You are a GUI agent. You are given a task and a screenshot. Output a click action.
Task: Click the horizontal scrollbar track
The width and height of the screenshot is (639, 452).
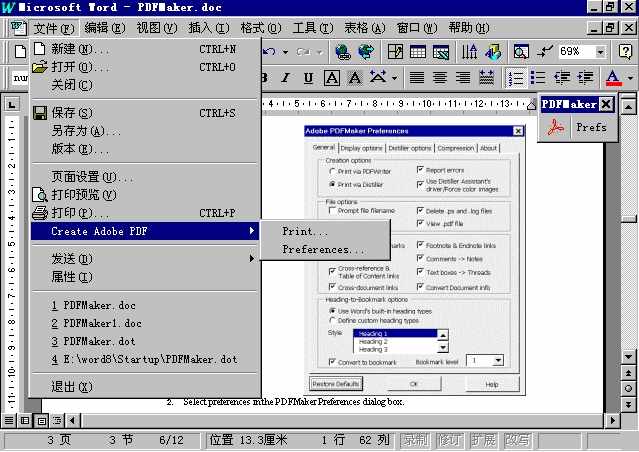click(342, 420)
